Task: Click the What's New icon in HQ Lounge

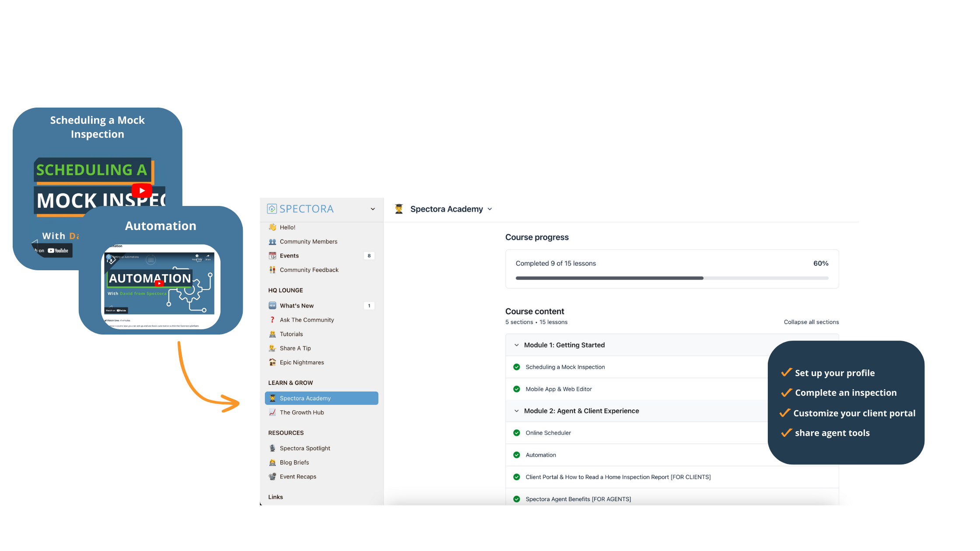Action: click(273, 305)
